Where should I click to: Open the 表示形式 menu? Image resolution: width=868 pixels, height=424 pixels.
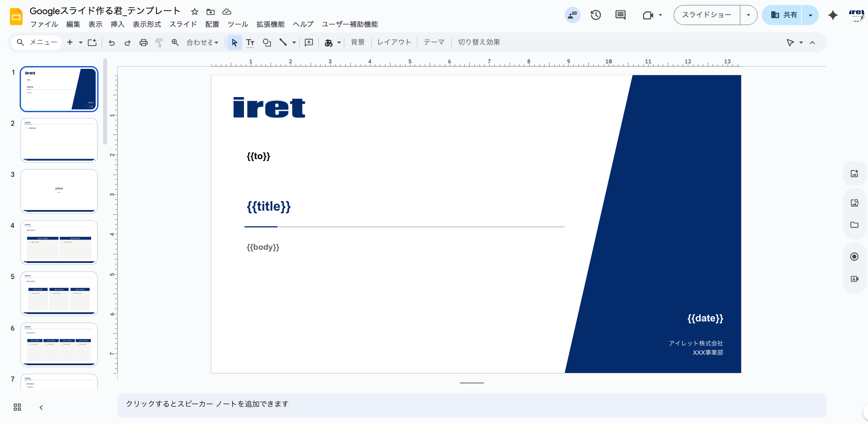point(147,24)
